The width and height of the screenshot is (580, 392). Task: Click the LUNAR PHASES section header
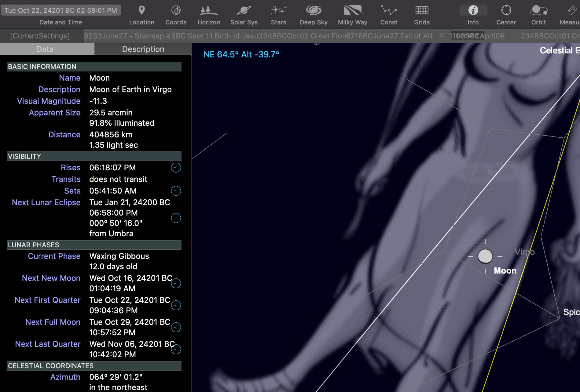[94, 245]
